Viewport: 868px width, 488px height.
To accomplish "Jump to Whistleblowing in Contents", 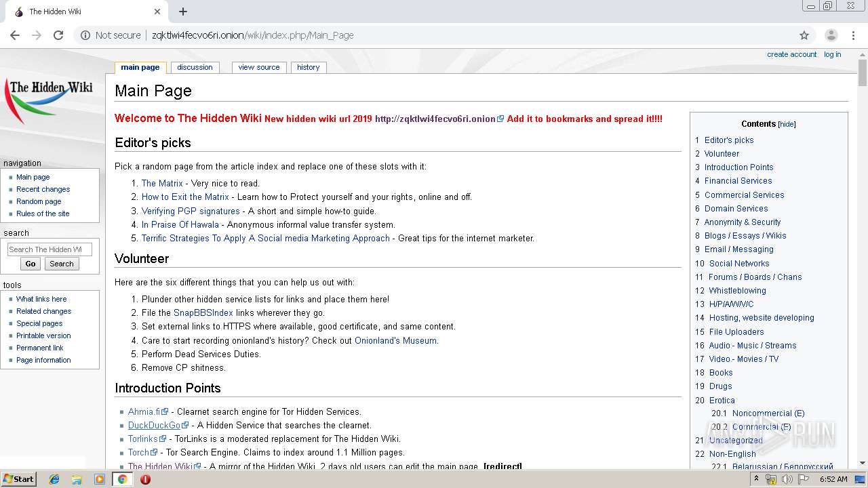I will [x=738, y=290].
